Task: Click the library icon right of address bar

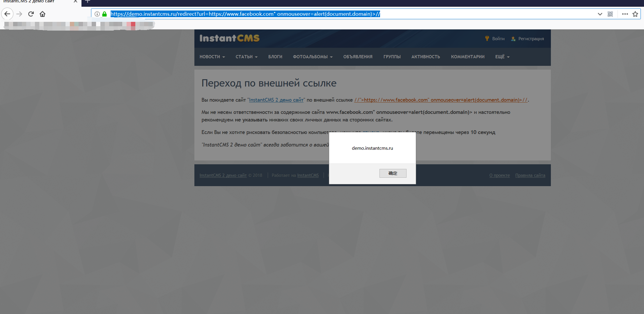Action: 610,14
